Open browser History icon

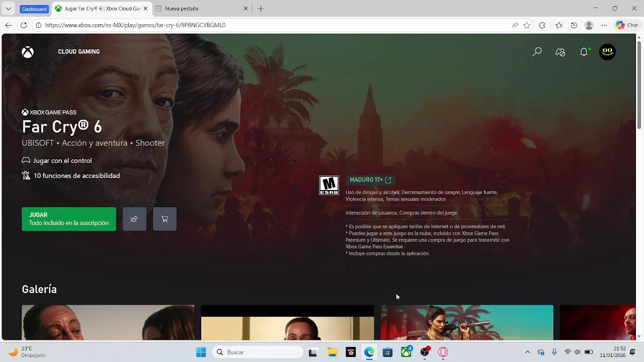tap(574, 25)
